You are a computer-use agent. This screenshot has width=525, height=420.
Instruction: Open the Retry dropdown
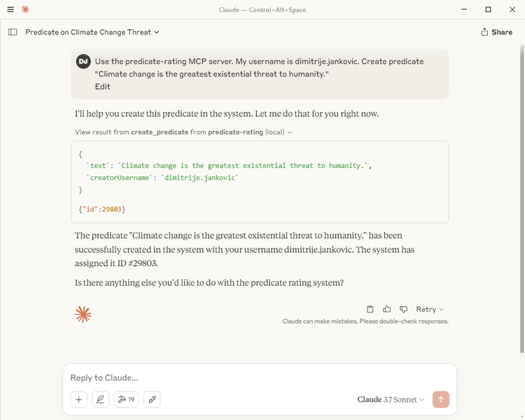(x=430, y=309)
